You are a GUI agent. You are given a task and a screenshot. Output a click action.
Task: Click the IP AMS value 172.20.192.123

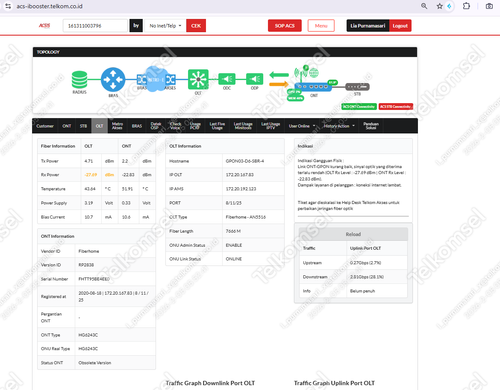241,189
